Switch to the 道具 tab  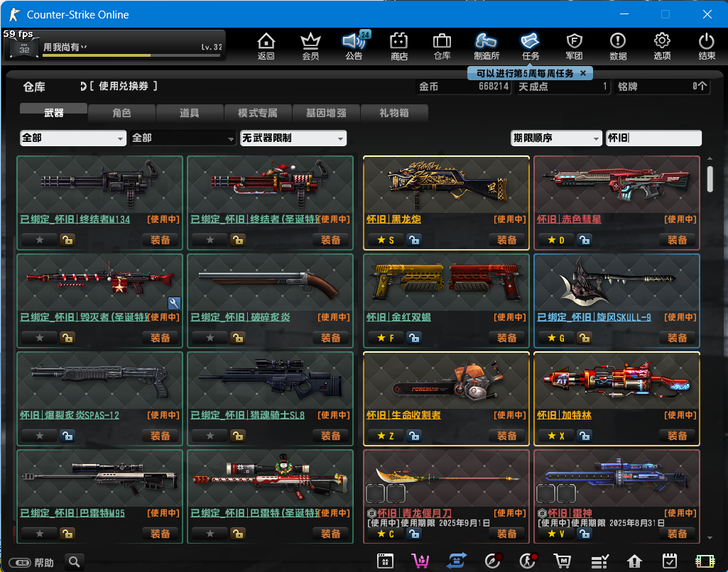[x=190, y=113]
